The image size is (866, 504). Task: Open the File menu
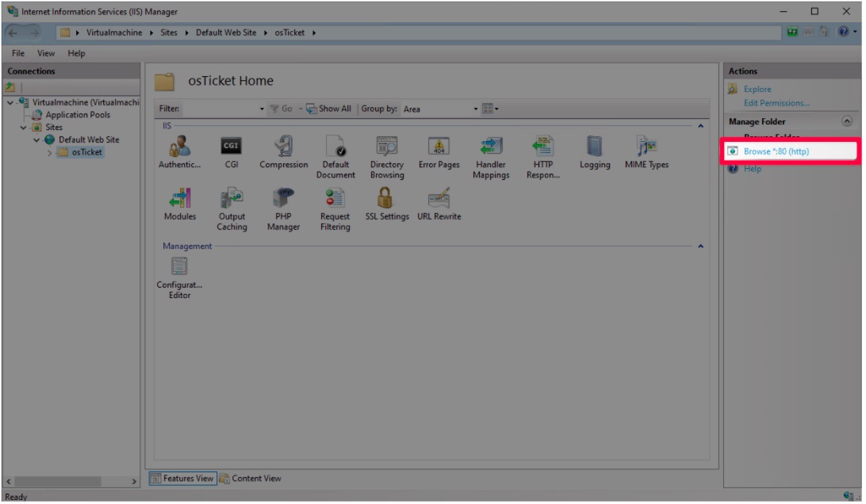pyautogui.click(x=18, y=53)
